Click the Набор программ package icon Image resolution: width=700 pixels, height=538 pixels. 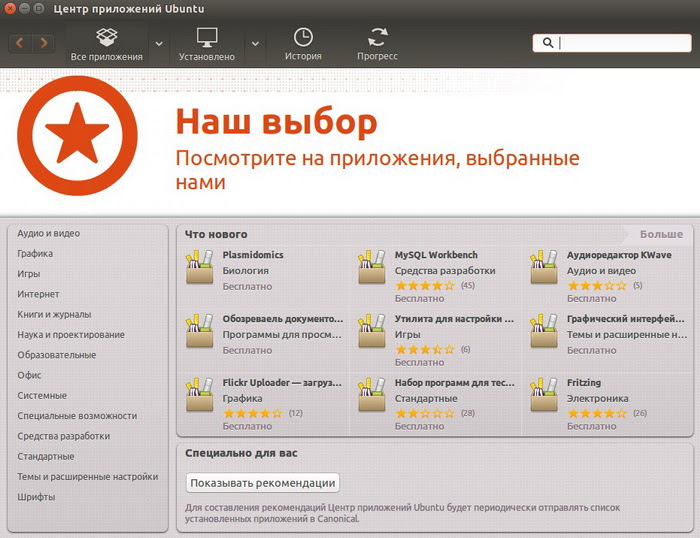371,395
